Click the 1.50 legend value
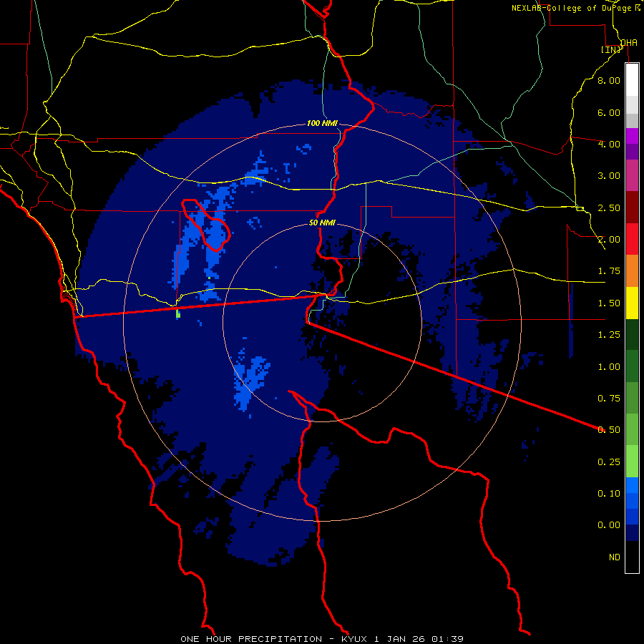644x644 pixels. pos(609,303)
